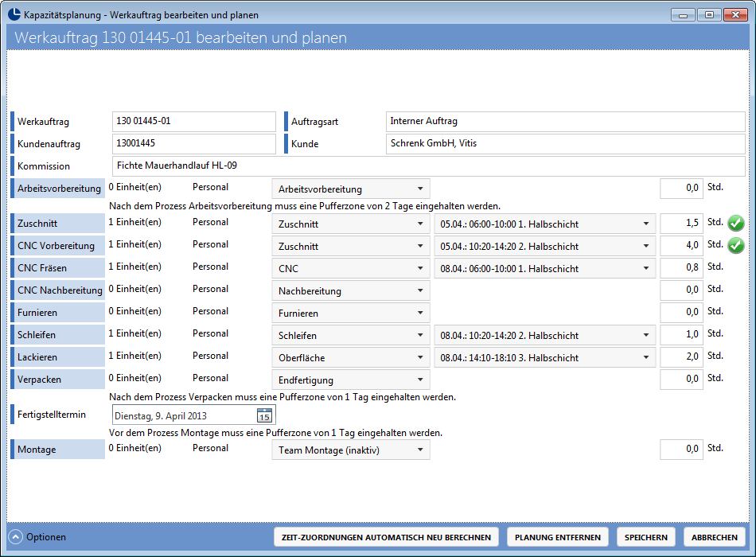Screen dimensions: 756x557
Task: Open the Nachbereitung personnel dropdown
Action: pyautogui.click(x=350, y=290)
